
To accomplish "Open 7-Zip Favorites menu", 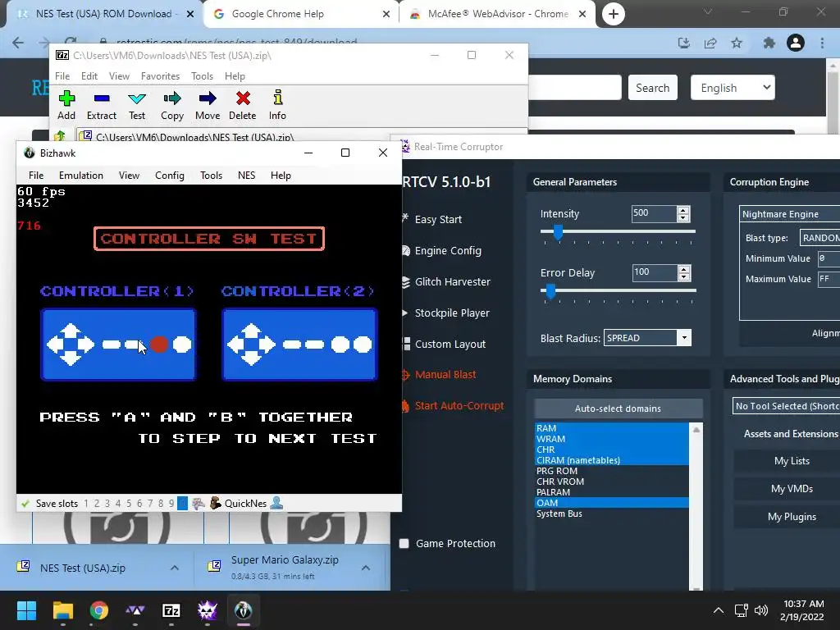I will [160, 76].
